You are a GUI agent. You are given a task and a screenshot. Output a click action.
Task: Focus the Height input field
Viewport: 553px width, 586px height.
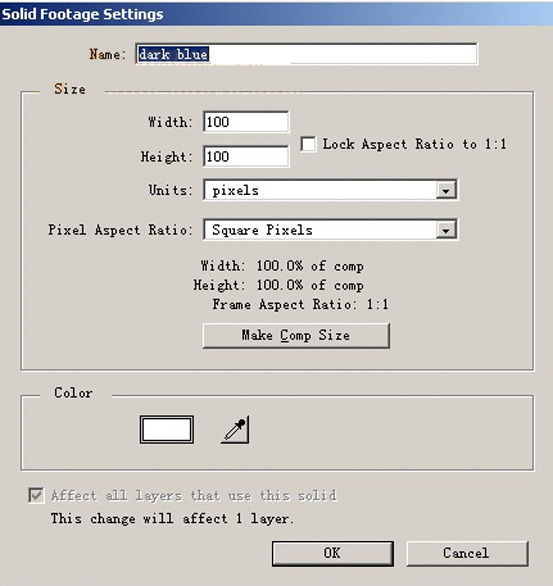pyautogui.click(x=246, y=156)
